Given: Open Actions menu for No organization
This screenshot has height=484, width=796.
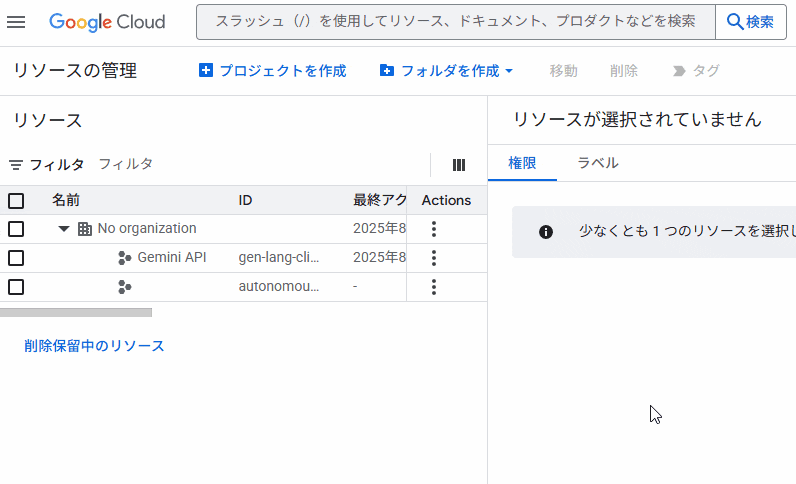Looking at the screenshot, I should (434, 229).
